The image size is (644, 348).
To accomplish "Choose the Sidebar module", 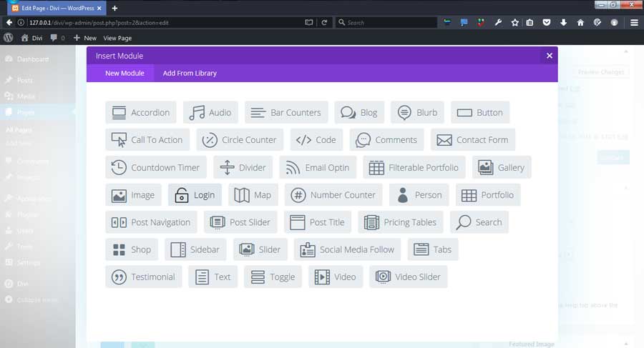I will (195, 249).
